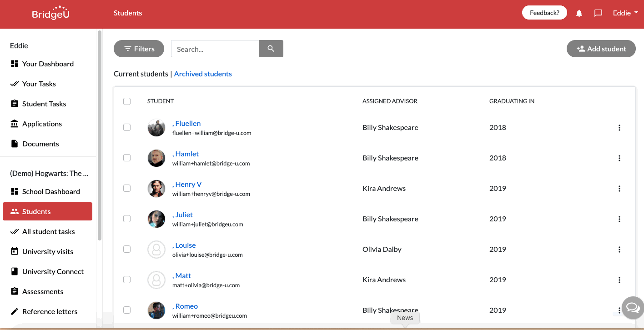
Task: Click the Student column header
Action: [161, 101]
